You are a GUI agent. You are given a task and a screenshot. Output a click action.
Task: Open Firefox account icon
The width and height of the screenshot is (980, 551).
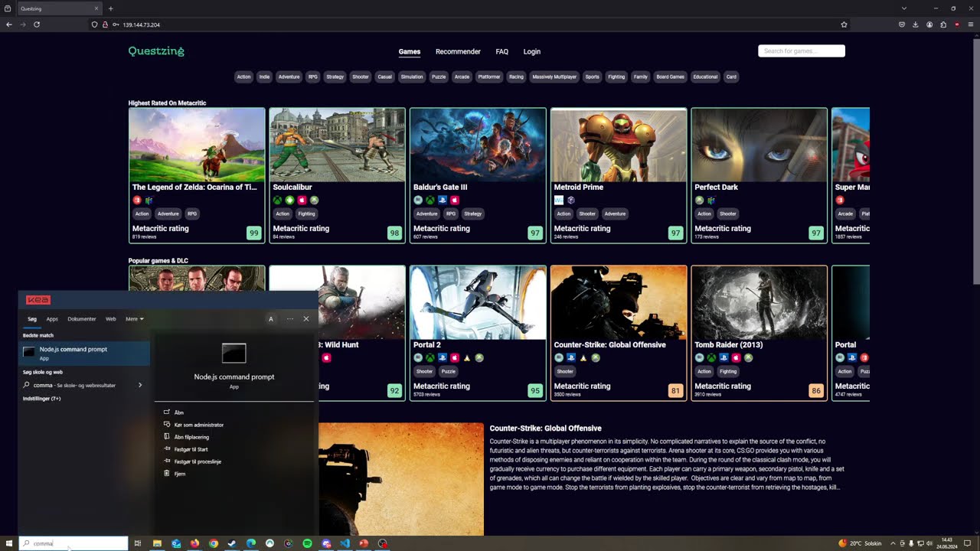929,24
